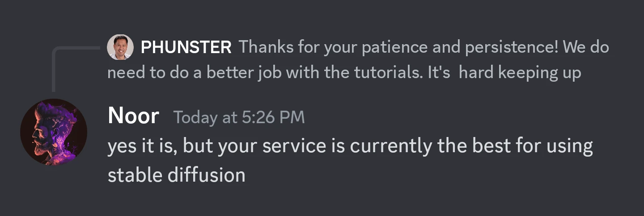Click Noor's message text "yes it is"
This screenshot has height=216, width=644.
pos(142,147)
